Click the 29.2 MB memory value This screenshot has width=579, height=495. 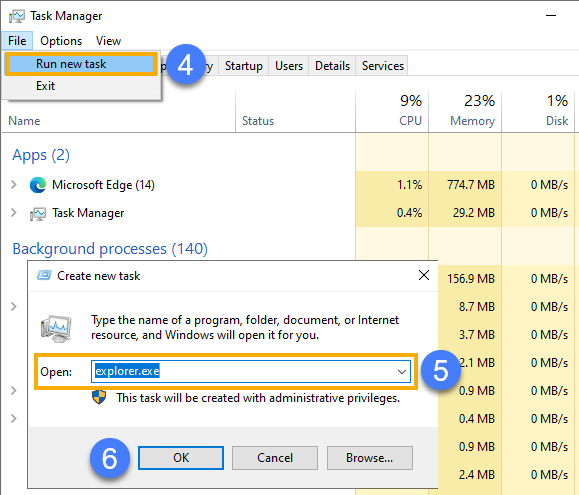click(474, 213)
